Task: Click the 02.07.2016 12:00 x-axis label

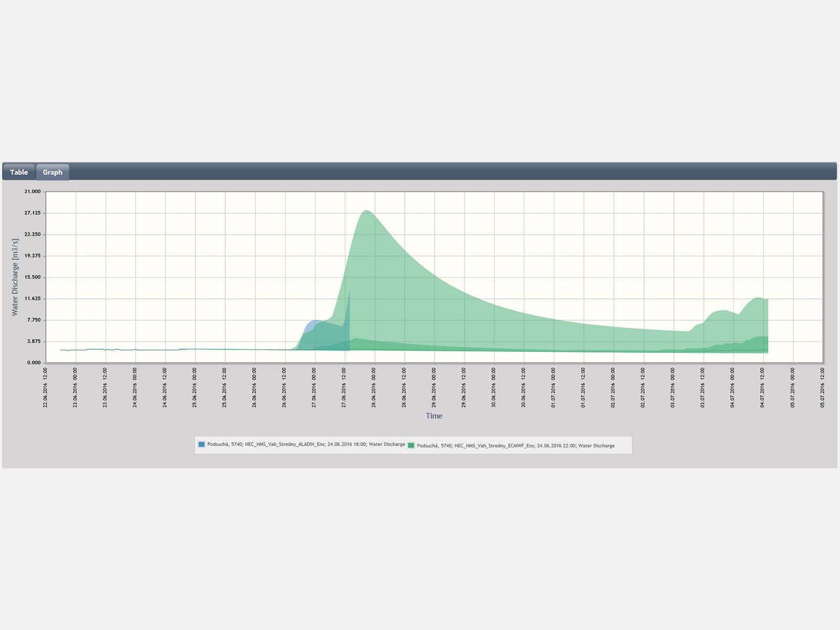Action: click(x=644, y=387)
